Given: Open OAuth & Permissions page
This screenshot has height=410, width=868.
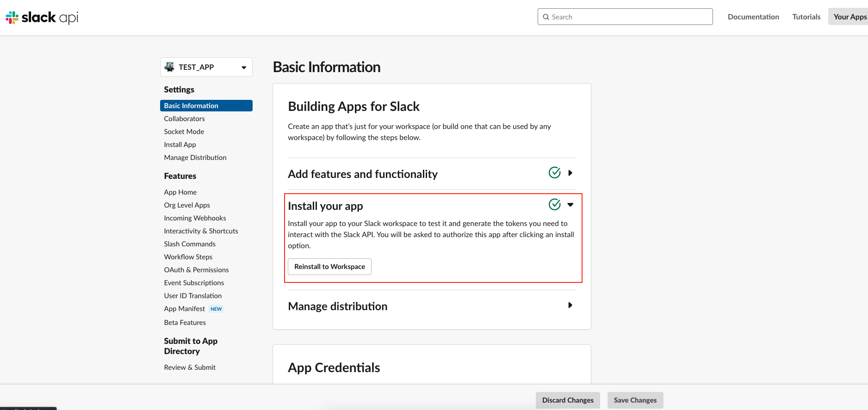Looking at the screenshot, I should click(196, 270).
